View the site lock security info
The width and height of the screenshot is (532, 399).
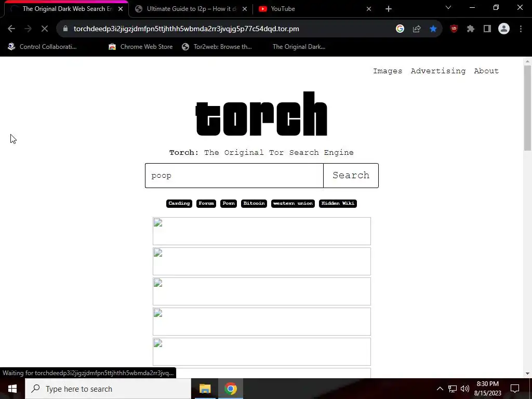pos(65,29)
